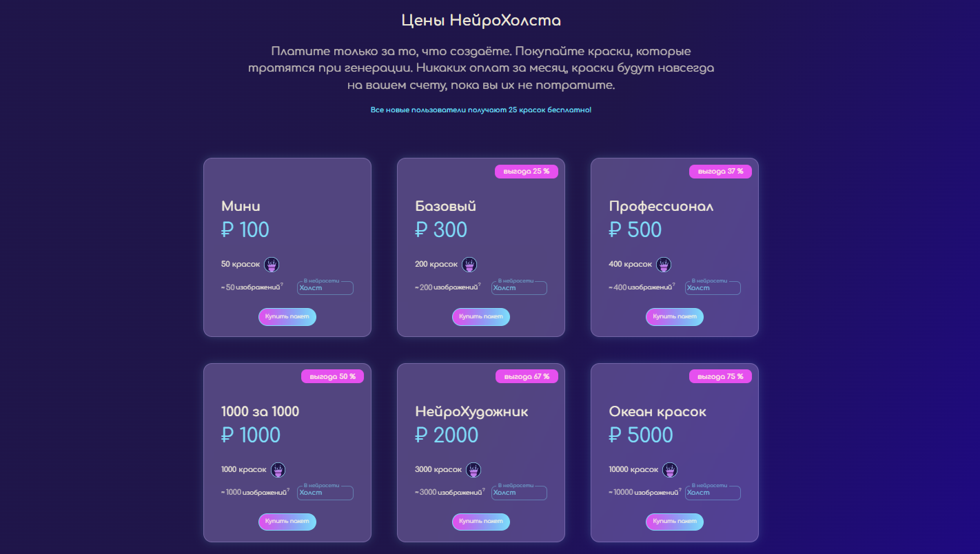The width and height of the screenshot is (980, 554).
Task: Click the paint icon beside 10000 красок
Action: [x=670, y=470]
